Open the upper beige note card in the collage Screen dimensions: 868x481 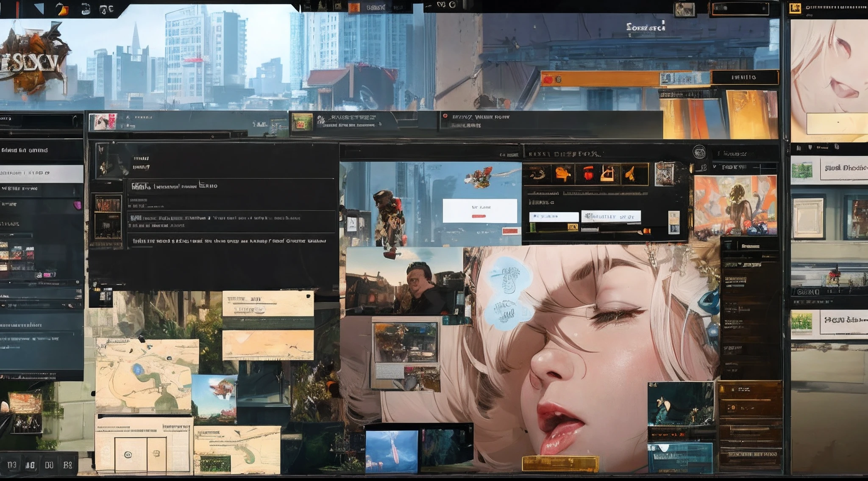268,304
